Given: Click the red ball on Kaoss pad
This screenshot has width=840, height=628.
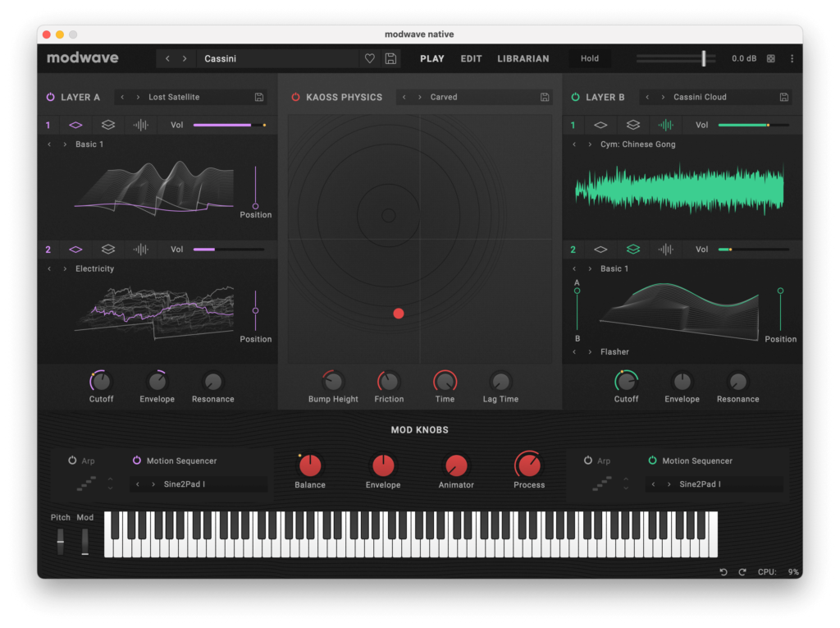Looking at the screenshot, I should pos(399,314).
